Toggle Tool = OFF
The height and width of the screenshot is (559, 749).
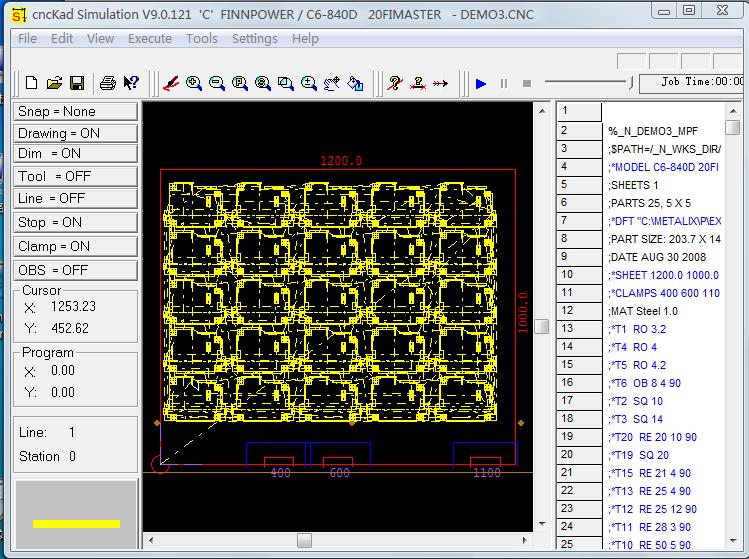(x=75, y=176)
